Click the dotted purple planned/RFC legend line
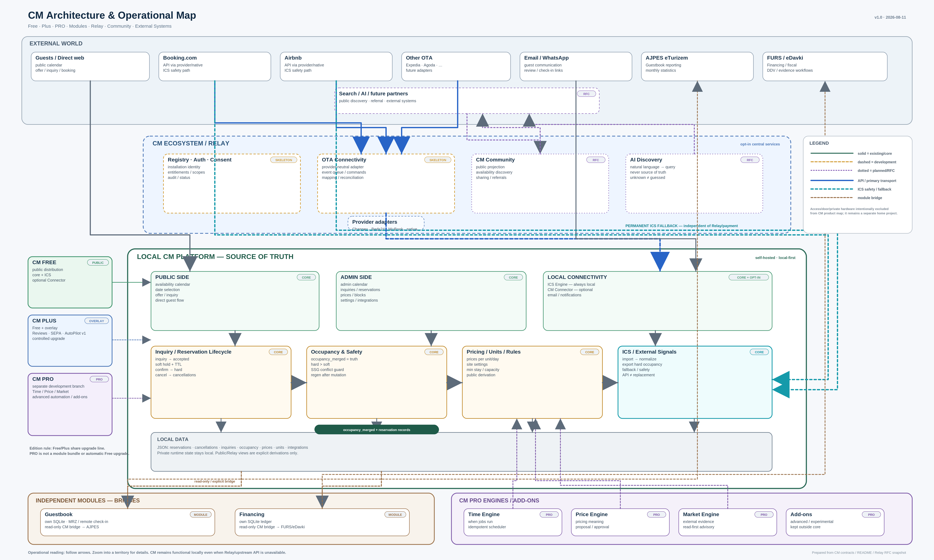This screenshot has height=560, width=934. tap(832, 170)
